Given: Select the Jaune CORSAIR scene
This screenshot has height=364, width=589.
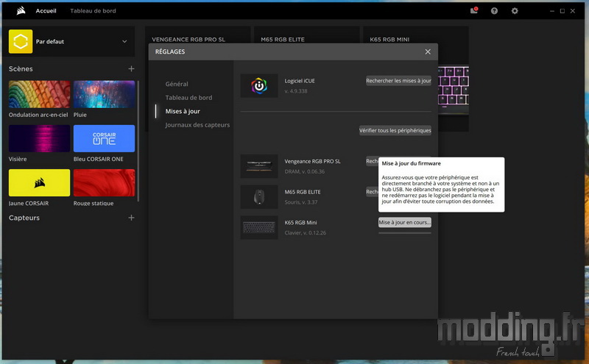Looking at the screenshot, I should (40, 183).
